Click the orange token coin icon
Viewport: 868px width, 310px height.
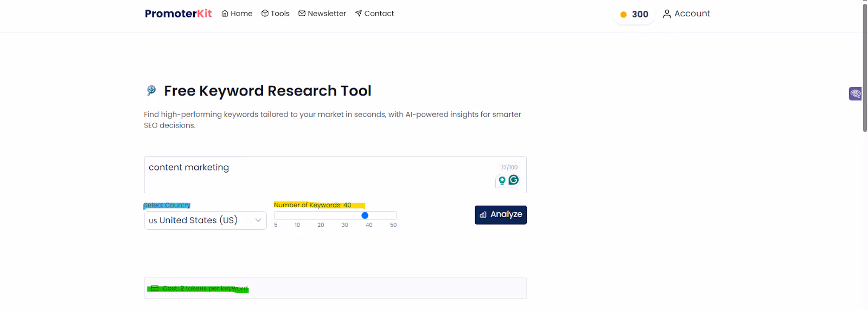(x=623, y=15)
